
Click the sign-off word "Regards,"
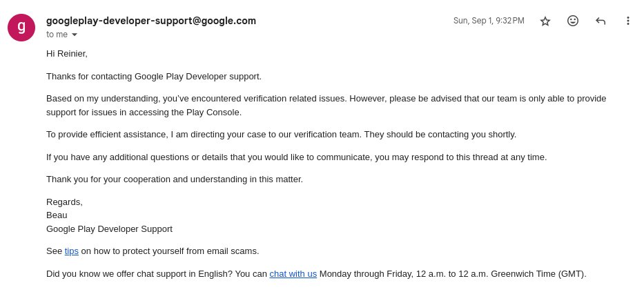point(64,202)
